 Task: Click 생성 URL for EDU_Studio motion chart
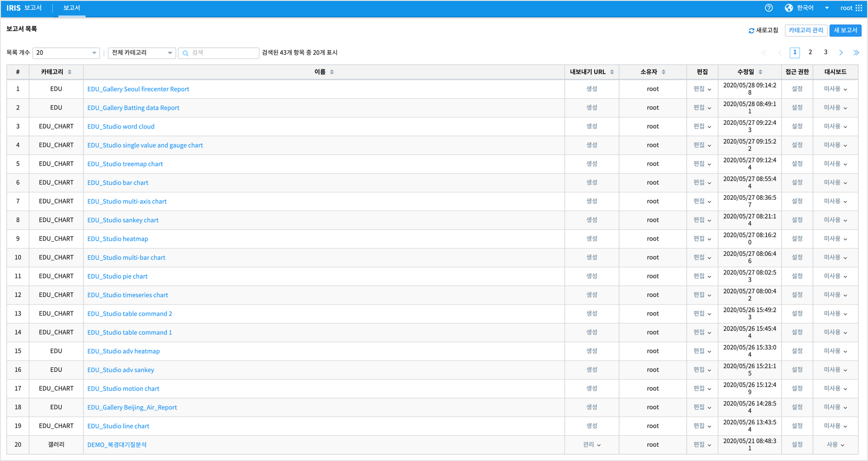click(x=592, y=388)
